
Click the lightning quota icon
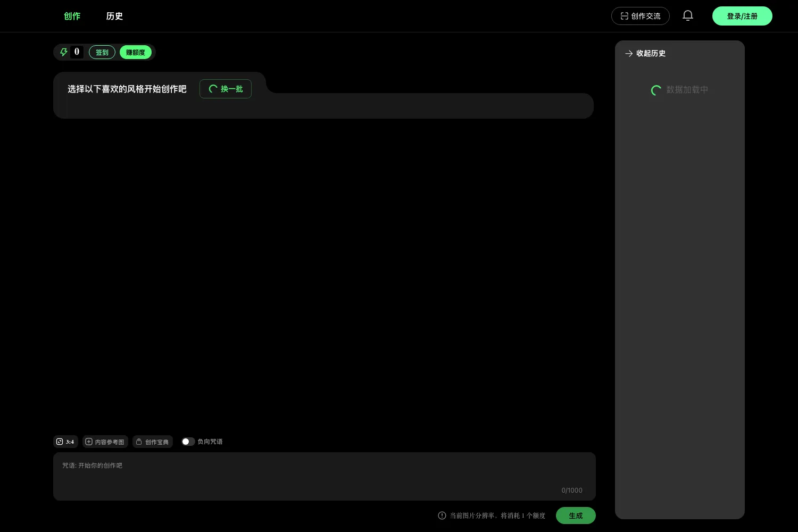[x=64, y=52]
